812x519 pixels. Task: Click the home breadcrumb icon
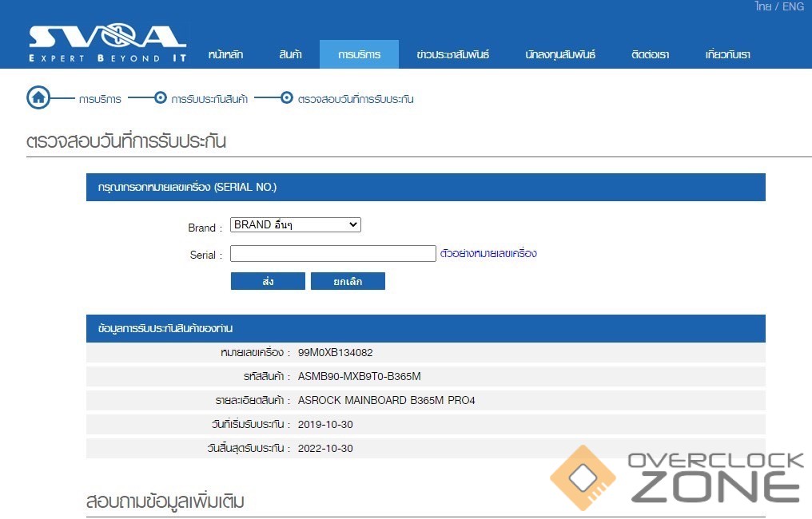tap(38, 98)
